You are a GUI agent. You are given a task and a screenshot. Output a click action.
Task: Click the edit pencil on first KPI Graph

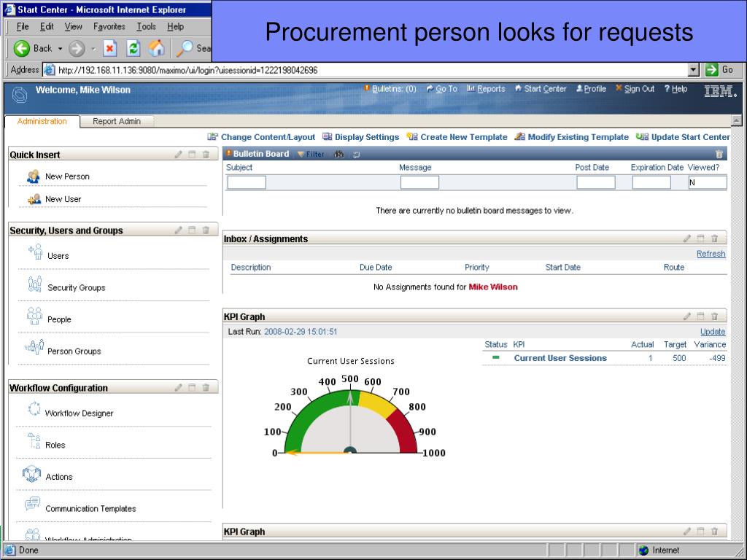(x=687, y=316)
